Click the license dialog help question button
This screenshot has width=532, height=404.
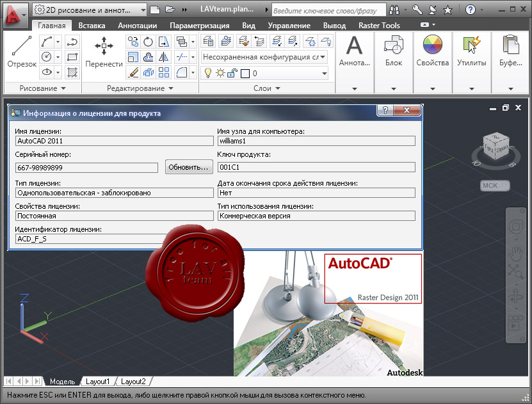click(x=385, y=110)
